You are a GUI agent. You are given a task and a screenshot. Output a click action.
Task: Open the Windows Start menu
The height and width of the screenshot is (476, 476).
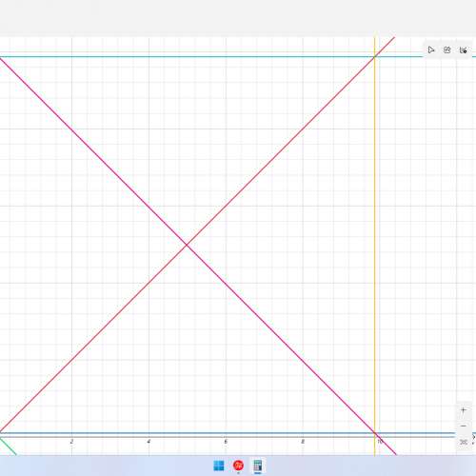[219, 466]
